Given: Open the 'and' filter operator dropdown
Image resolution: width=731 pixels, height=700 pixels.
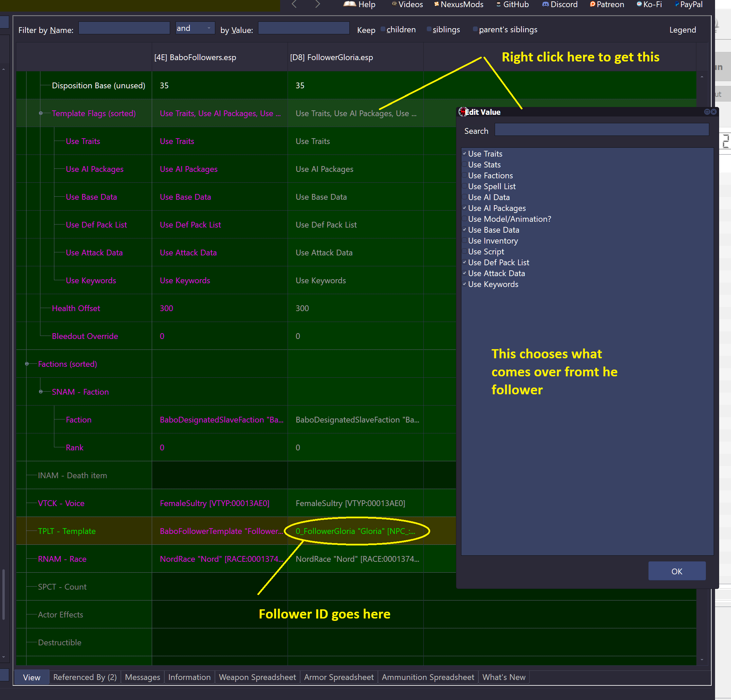Looking at the screenshot, I should pyautogui.click(x=195, y=28).
